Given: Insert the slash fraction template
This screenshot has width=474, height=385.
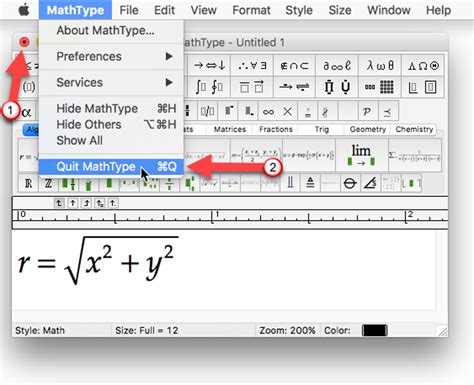Looking at the screenshot, I should (x=207, y=111).
